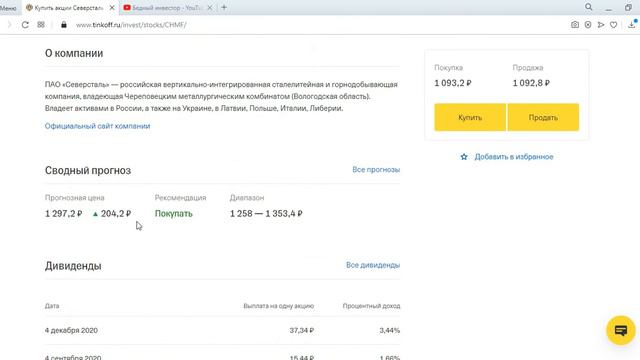Reload the page
This screenshot has height=360, width=640.
tap(25, 25)
